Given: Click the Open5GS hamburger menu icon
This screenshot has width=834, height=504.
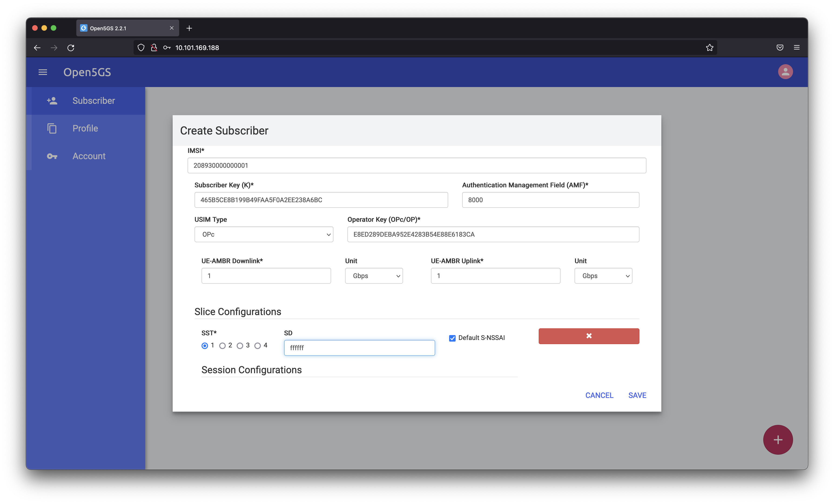Looking at the screenshot, I should pyautogui.click(x=43, y=71).
